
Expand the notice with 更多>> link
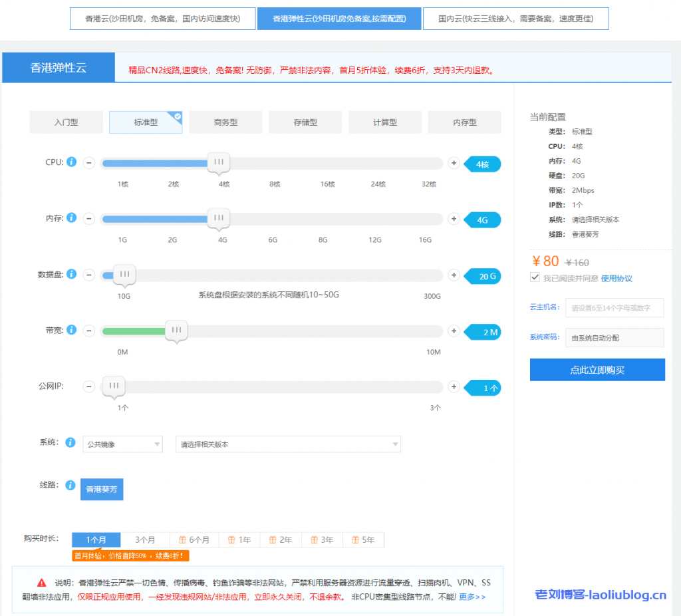point(472,597)
